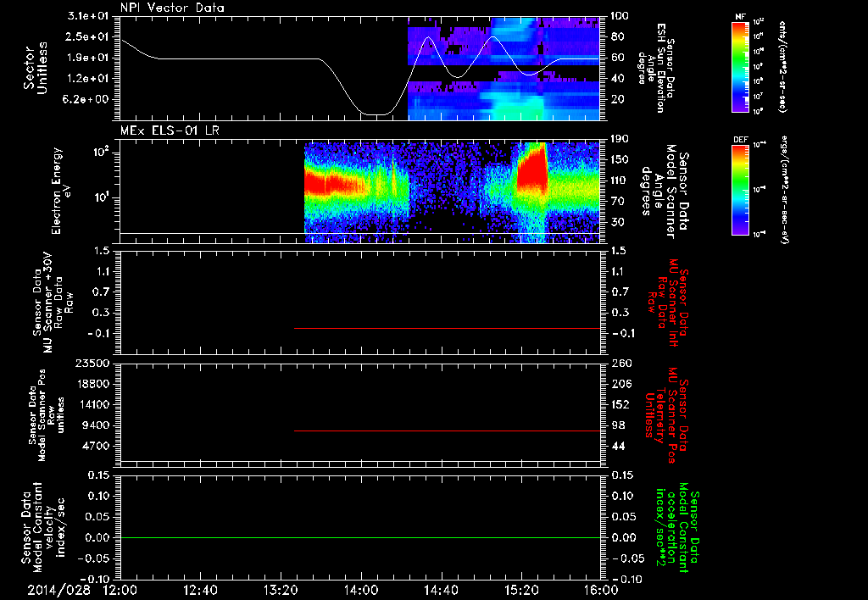Click the 'ergs/(cm**2-sr-sec-eV)' units label
Image resolution: width=868 pixels, height=600 pixels.
[784, 190]
